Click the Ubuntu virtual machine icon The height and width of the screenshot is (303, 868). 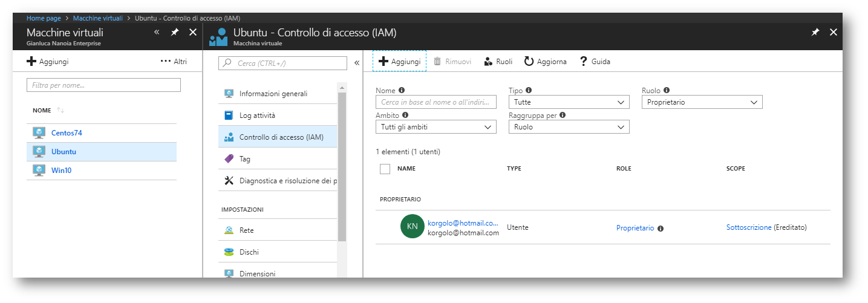coord(39,151)
